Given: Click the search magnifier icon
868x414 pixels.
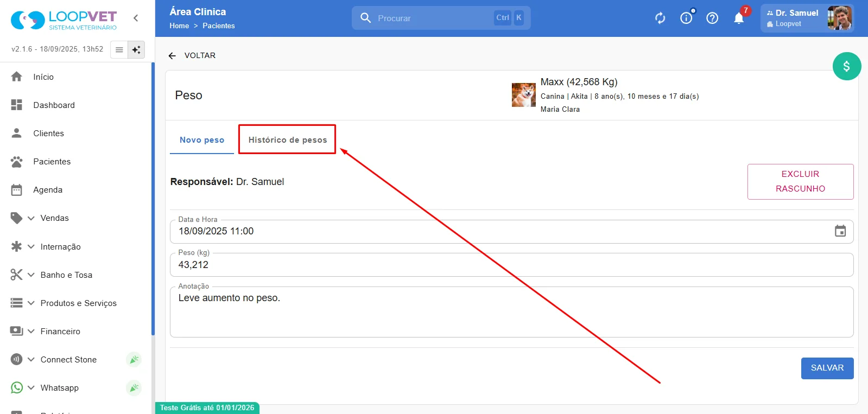Looking at the screenshot, I should point(366,18).
